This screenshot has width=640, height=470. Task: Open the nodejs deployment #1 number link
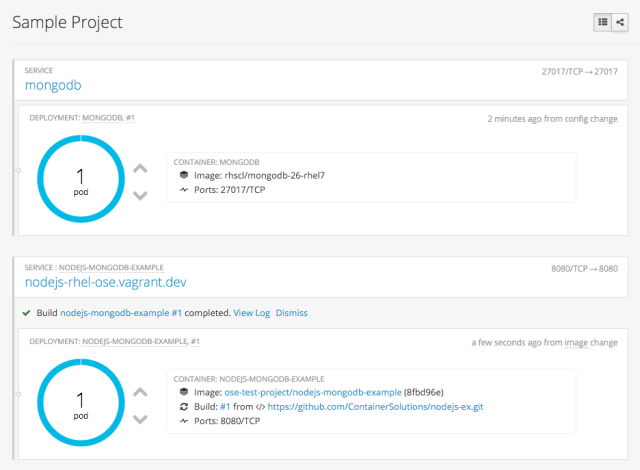(195, 341)
